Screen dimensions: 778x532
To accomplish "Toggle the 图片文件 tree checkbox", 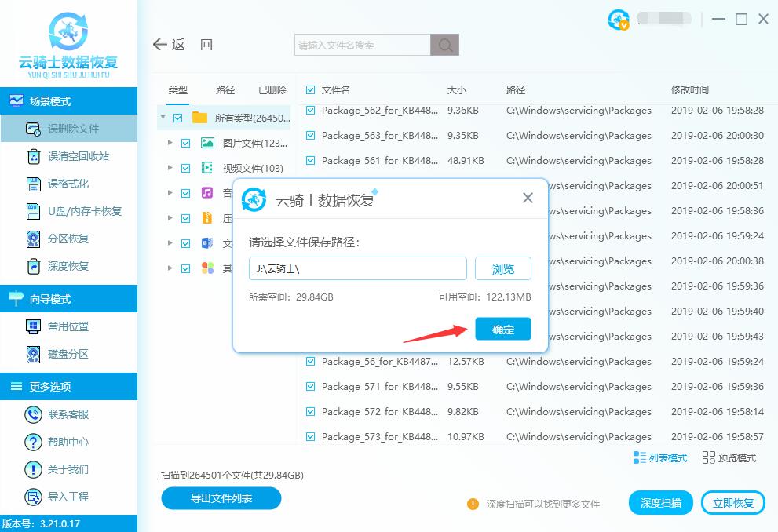I will 185,144.
